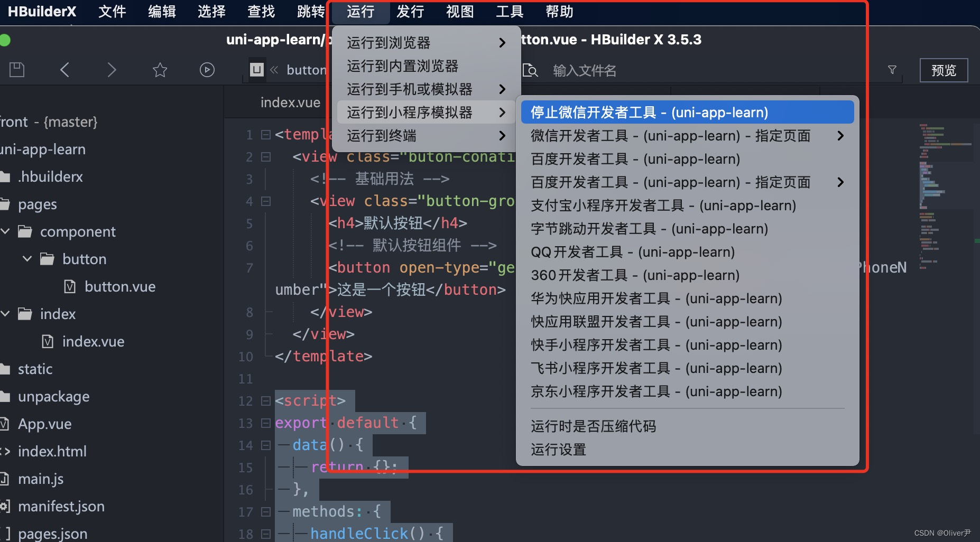Fold the methods block at line 17
Screen dimensions: 980x542
(x=266, y=512)
